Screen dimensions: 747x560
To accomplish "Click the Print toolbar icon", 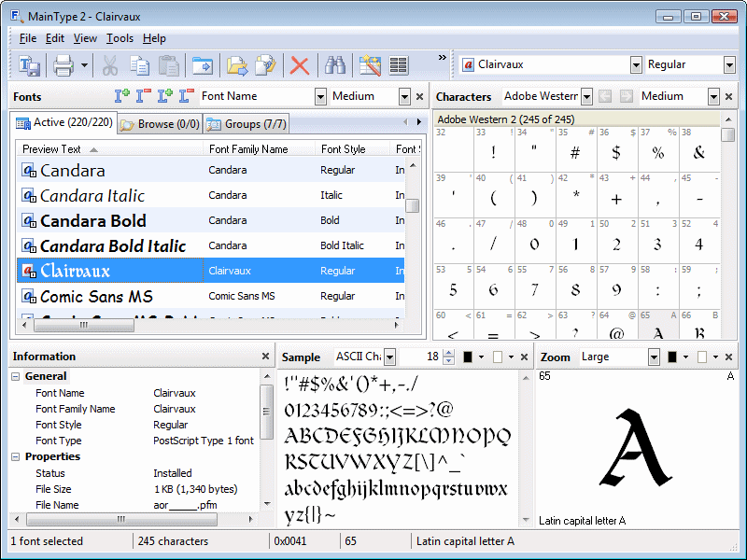I will (x=63, y=65).
